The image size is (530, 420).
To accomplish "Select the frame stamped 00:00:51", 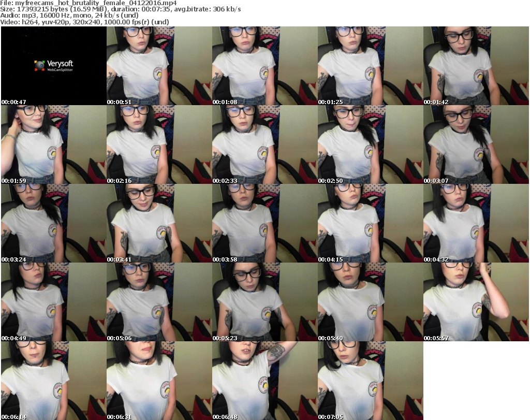I will (159, 66).
